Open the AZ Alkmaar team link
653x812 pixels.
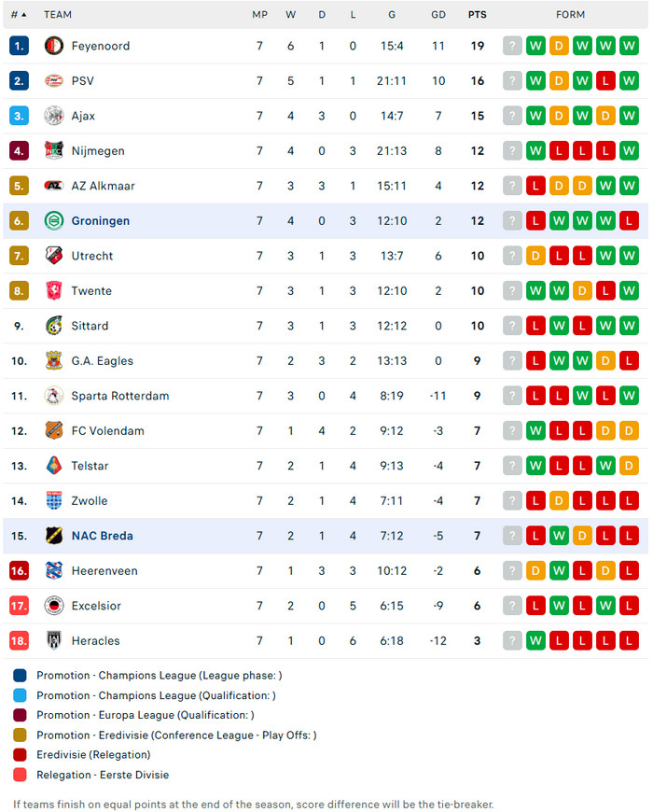(103, 186)
